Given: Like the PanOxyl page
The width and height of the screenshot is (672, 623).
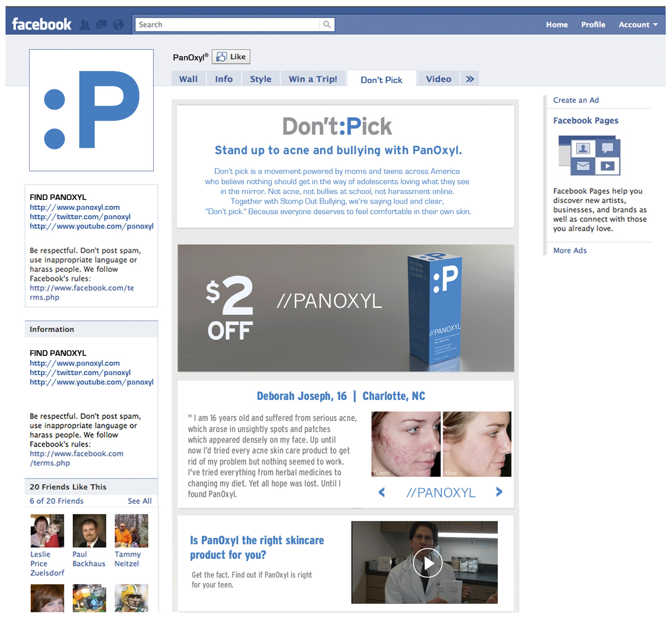Looking at the screenshot, I should (231, 57).
